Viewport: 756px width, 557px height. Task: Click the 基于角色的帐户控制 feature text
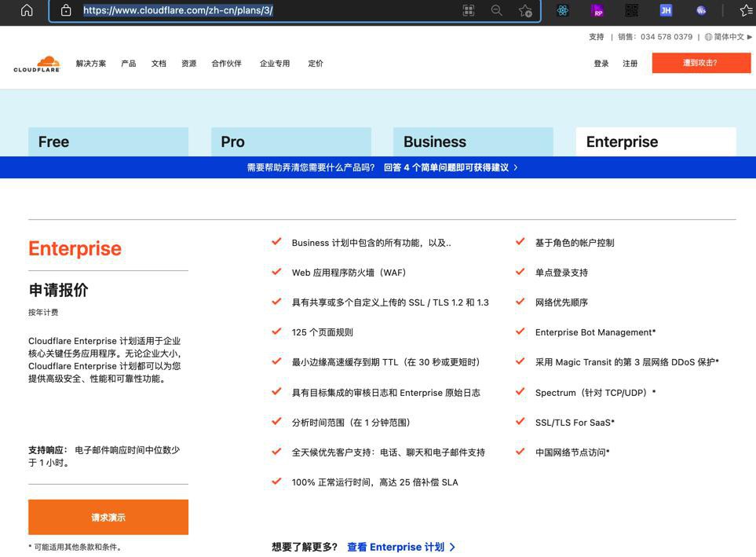[575, 243]
